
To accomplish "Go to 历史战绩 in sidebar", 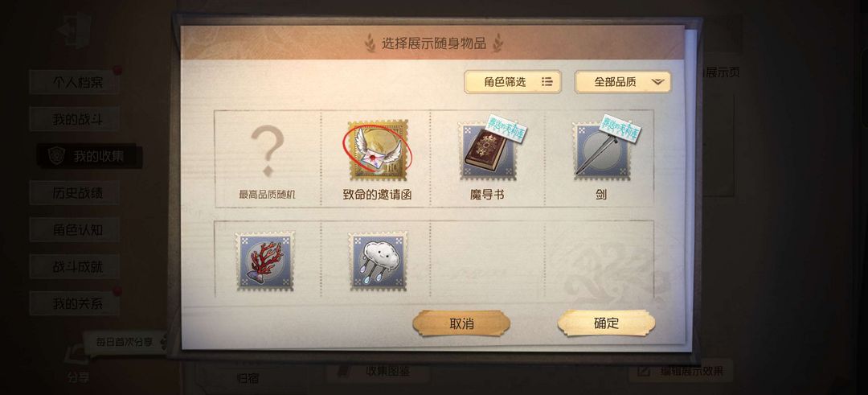I will (74, 193).
